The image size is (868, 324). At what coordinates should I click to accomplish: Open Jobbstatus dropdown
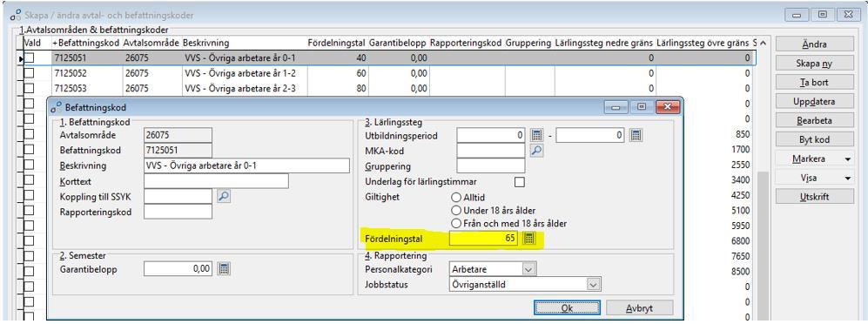pos(594,284)
